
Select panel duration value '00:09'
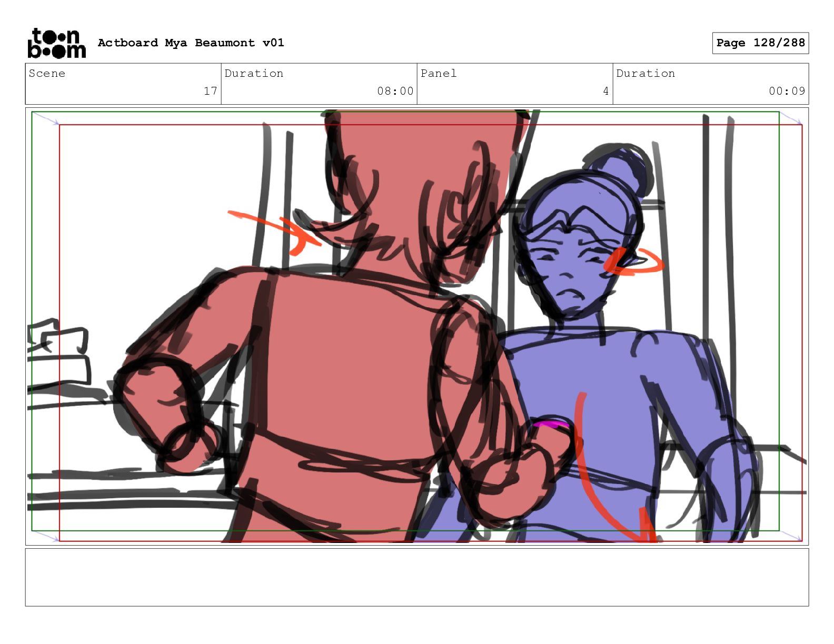pos(787,91)
